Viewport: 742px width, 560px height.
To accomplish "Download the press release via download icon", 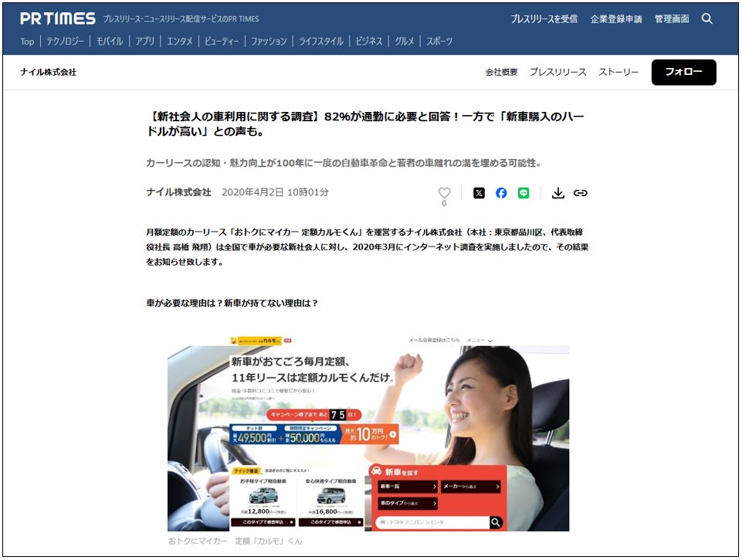I will 558,192.
